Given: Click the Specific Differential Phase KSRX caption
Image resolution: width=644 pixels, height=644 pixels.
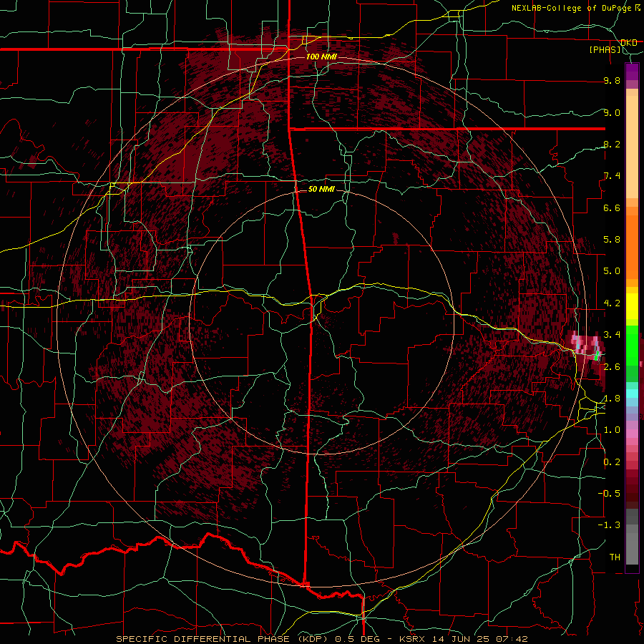Looking at the screenshot, I should 321,639.
